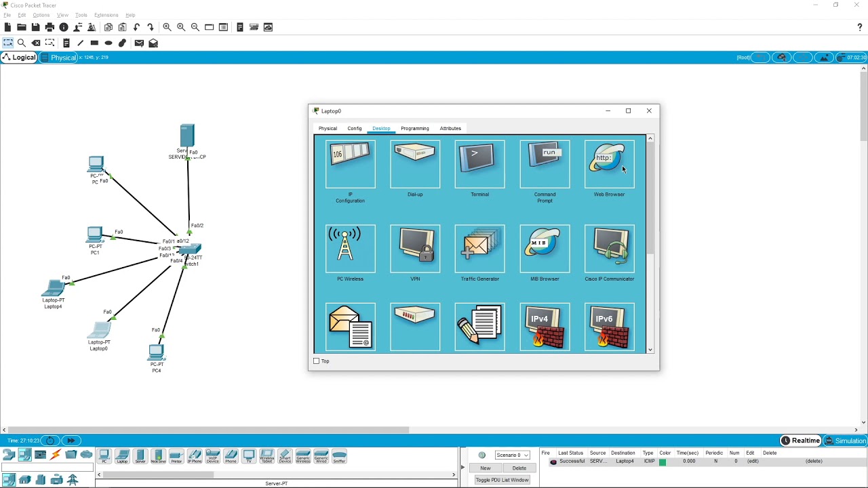The image size is (868, 488).
Task: Click the Power Cycle Devices button
Action: 50,441
